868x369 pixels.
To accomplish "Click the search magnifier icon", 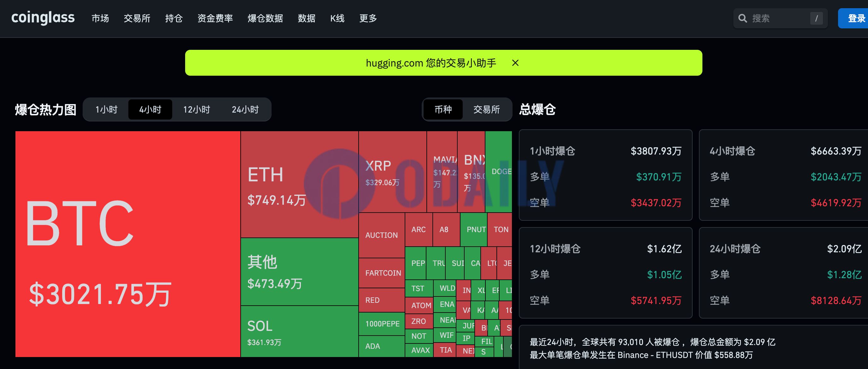I will tap(742, 18).
